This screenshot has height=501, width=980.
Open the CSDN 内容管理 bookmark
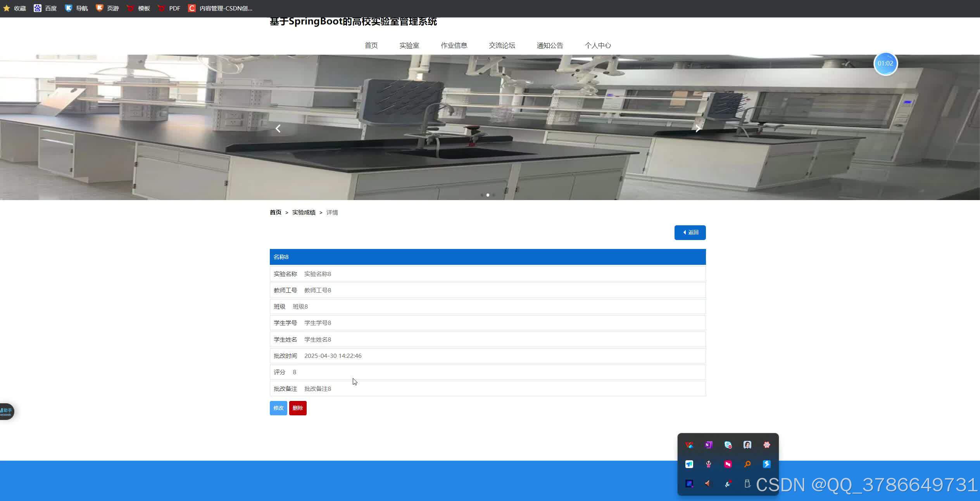click(220, 8)
